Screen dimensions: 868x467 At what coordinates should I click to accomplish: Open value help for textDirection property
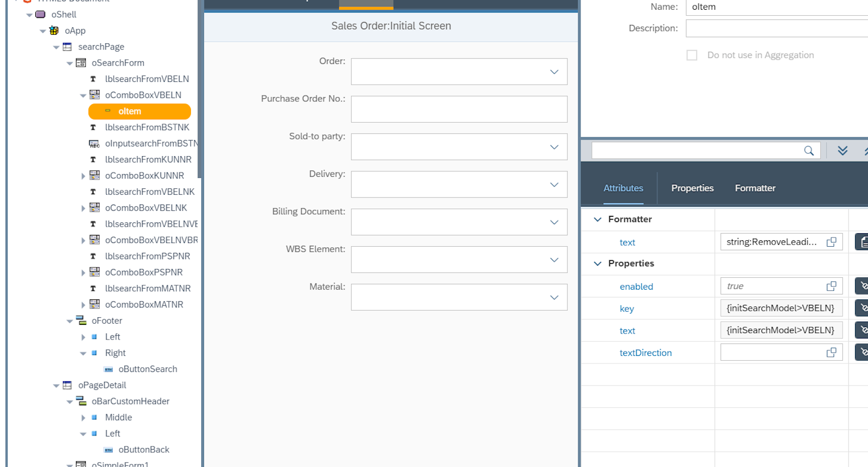pyautogui.click(x=831, y=353)
